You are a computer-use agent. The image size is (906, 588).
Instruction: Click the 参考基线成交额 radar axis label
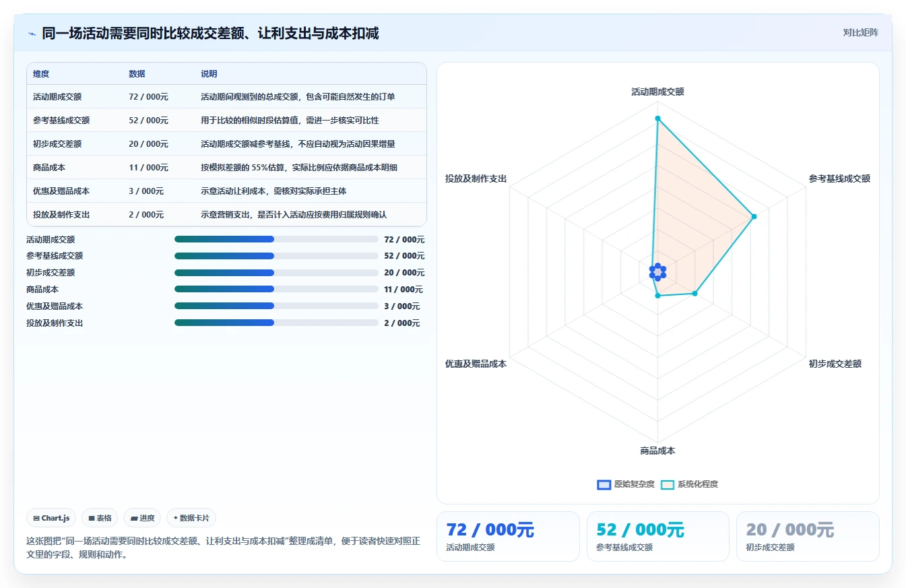839,178
